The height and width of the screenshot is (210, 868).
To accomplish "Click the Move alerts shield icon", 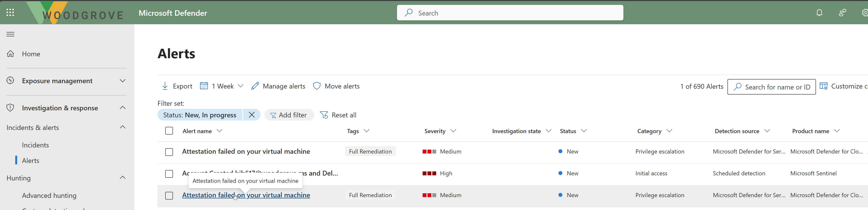I will (317, 86).
